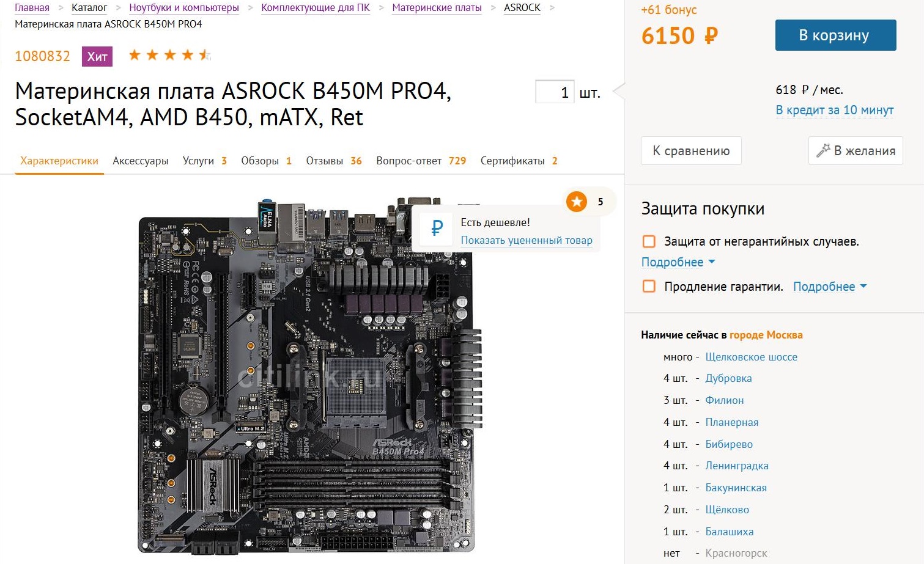Enable Защита от негарантийных случаев checkbox
The image size is (924, 564).
649,241
